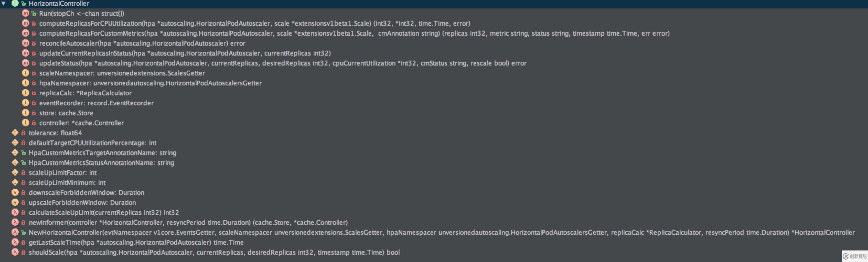This screenshot has width=868, height=262.
Task: Click the field icon for hpaNamespacer
Action: coord(26,83)
